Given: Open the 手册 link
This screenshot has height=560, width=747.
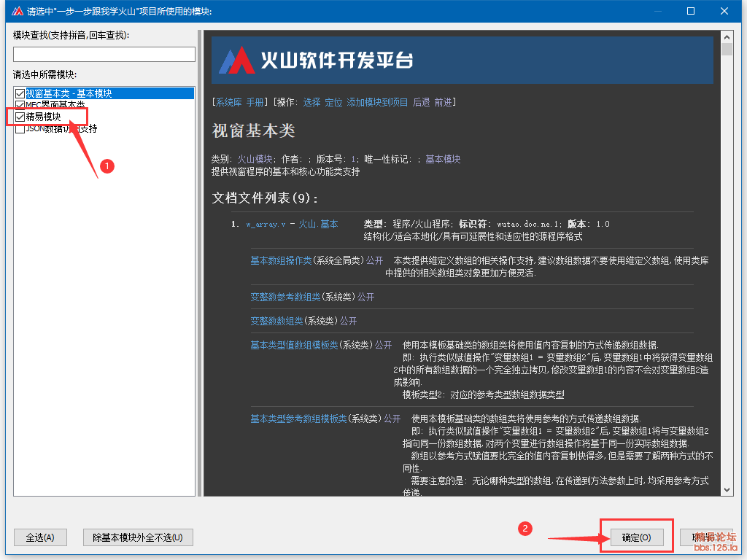Looking at the screenshot, I should (255, 102).
